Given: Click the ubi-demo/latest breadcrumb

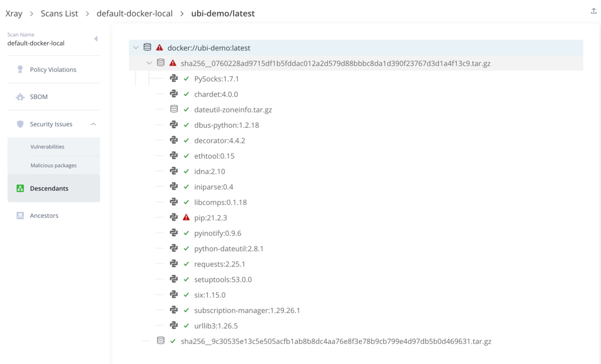Looking at the screenshot, I should click(x=223, y=14).
